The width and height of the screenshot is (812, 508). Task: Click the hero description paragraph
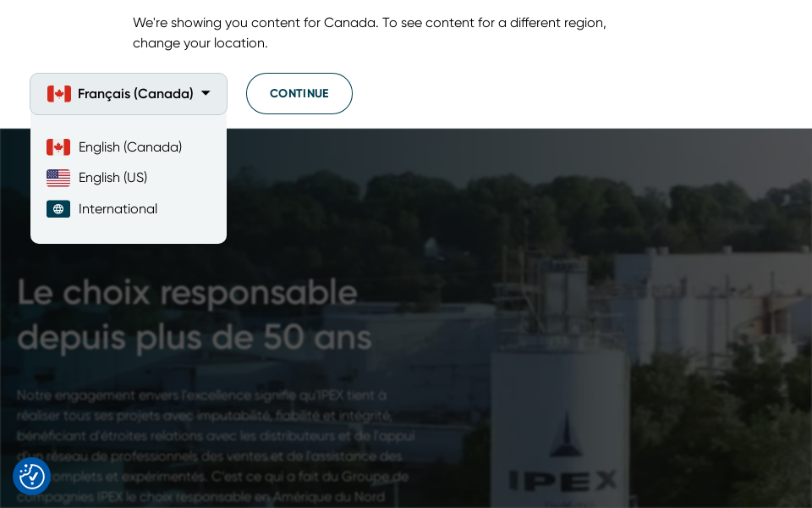pos(216,446)
